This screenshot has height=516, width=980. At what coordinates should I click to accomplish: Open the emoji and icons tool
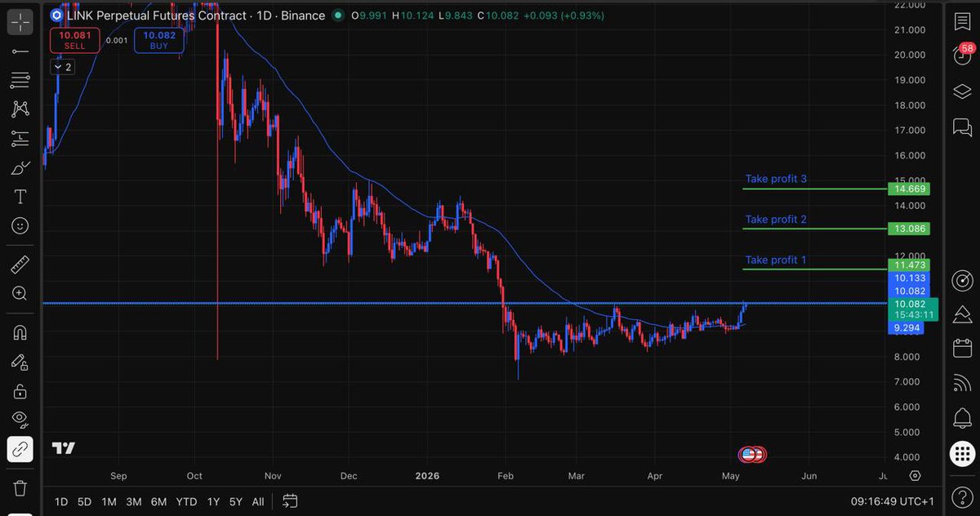tap(20, 225)
